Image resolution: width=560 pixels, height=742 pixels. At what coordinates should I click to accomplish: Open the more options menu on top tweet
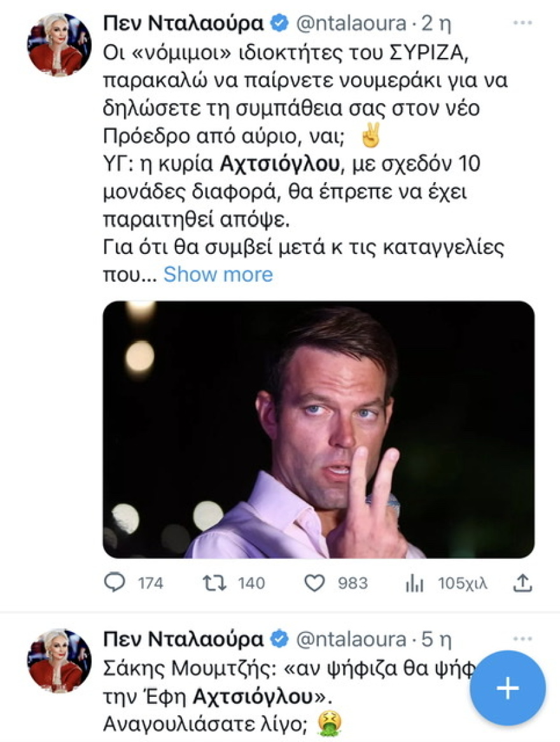tap(523, 21)
